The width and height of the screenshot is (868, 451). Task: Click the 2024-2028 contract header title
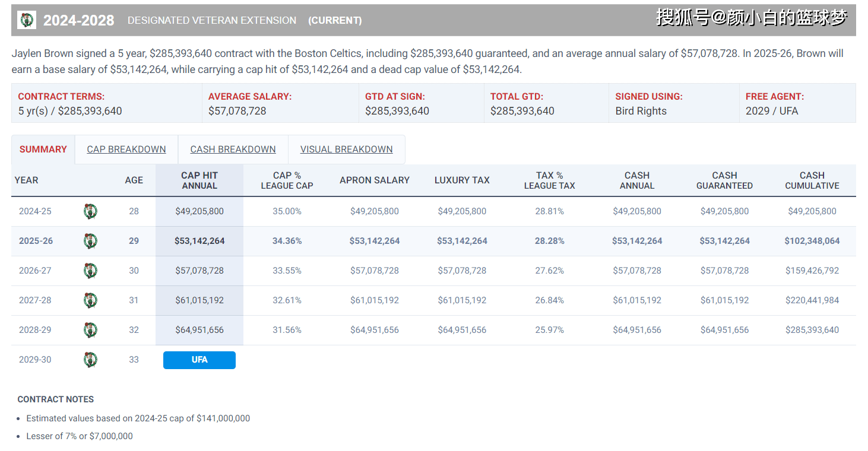coord(78,21)
